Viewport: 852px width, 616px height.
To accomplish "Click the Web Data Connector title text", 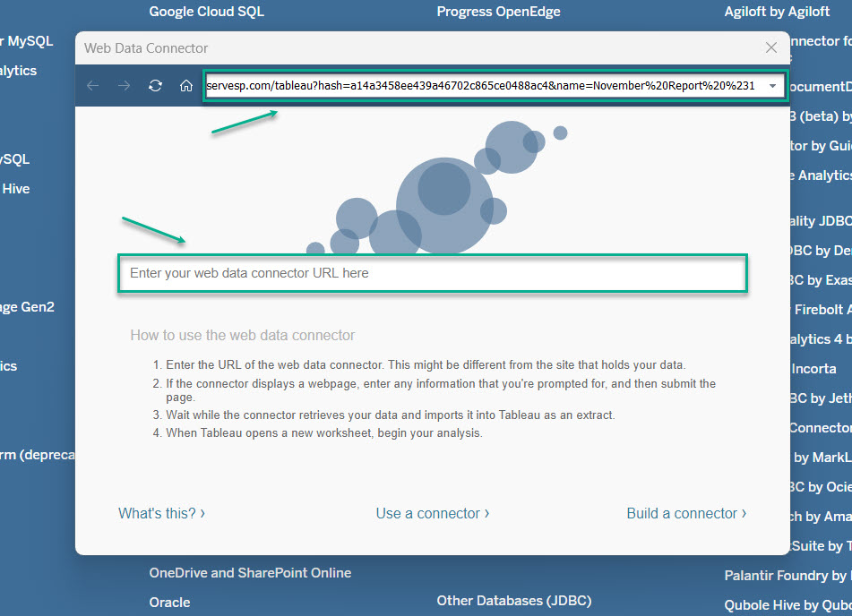I will coord(146,48).
